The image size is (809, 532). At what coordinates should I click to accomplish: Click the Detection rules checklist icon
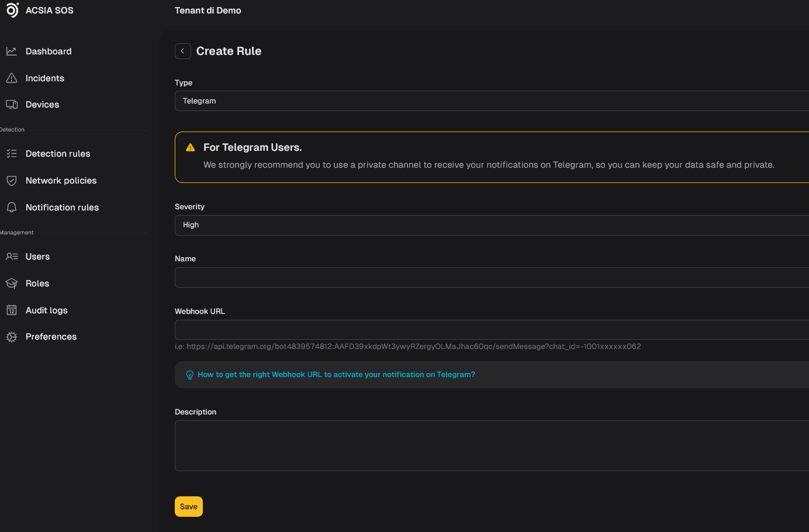coord(12,154)
